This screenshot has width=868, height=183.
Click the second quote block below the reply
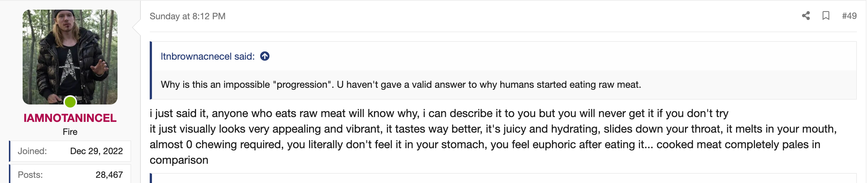[503, 179]
